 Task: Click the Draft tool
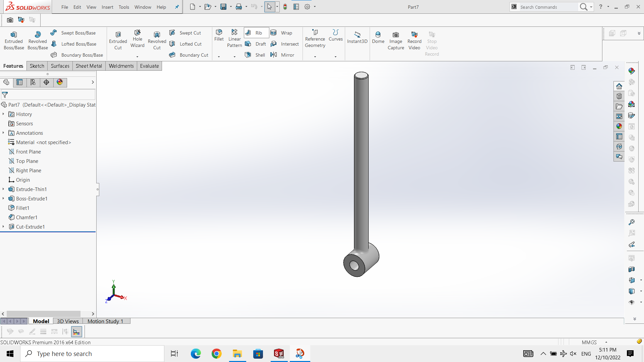pyautogui.click(x=255, y=44)
